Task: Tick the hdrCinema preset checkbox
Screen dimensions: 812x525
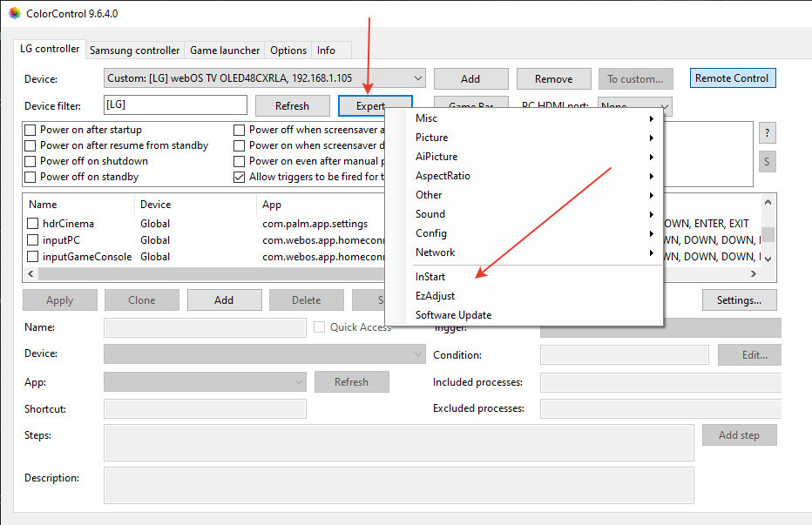Action: click(x=33, y=224)
